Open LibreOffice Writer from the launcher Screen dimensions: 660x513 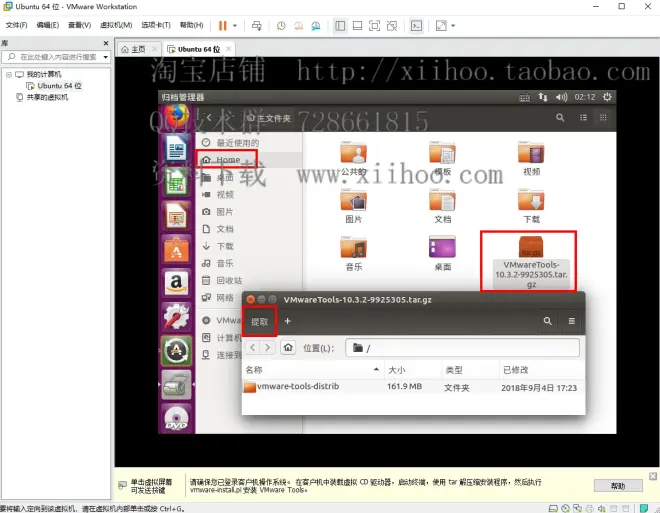176,148
